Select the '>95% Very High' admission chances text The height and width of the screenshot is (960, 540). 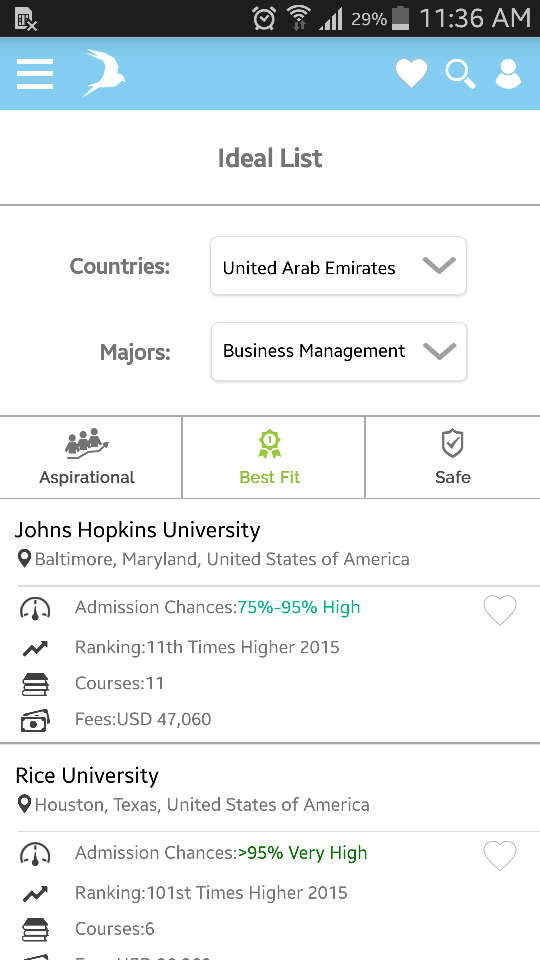pyautogui.click(x=302, y=853)
